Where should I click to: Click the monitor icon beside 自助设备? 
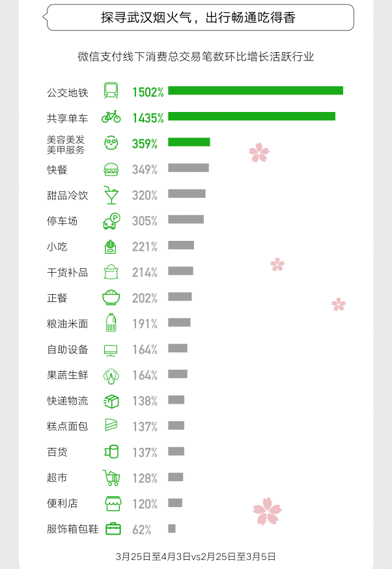point(111,350)
